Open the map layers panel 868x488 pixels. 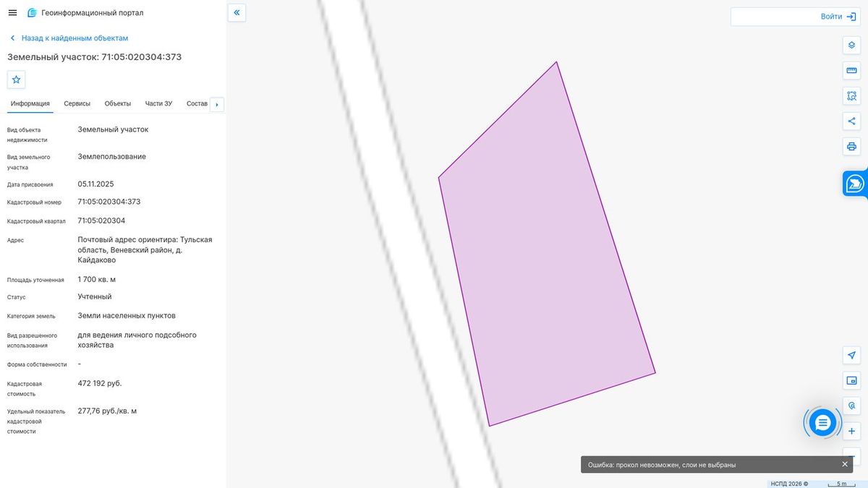(x=851, y=46)
